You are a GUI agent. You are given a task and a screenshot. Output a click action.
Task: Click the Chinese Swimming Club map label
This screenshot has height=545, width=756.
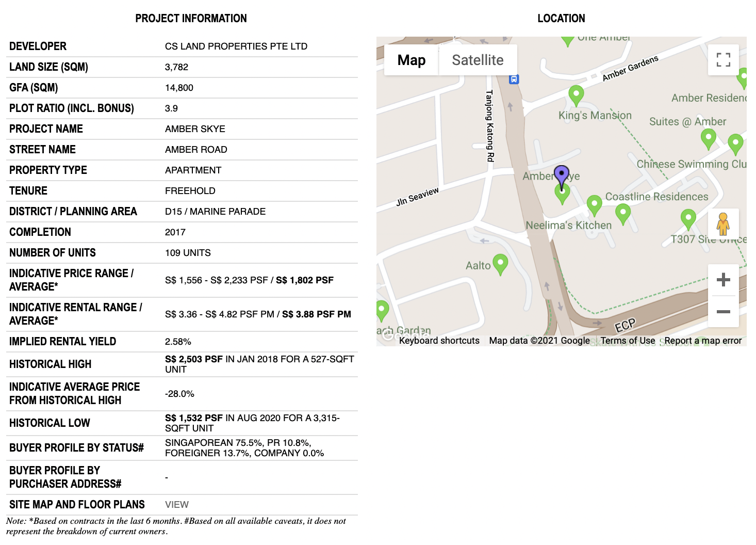click(x=691, y=164)
